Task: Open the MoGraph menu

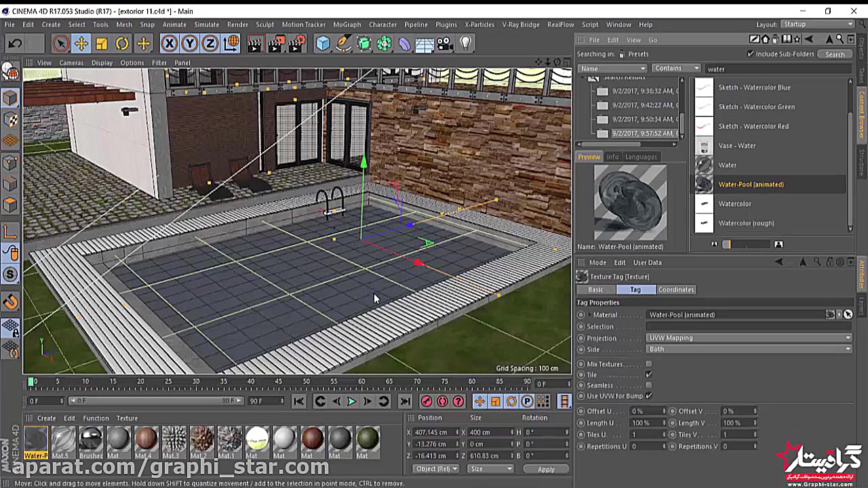Action: (x=347, y=24)
